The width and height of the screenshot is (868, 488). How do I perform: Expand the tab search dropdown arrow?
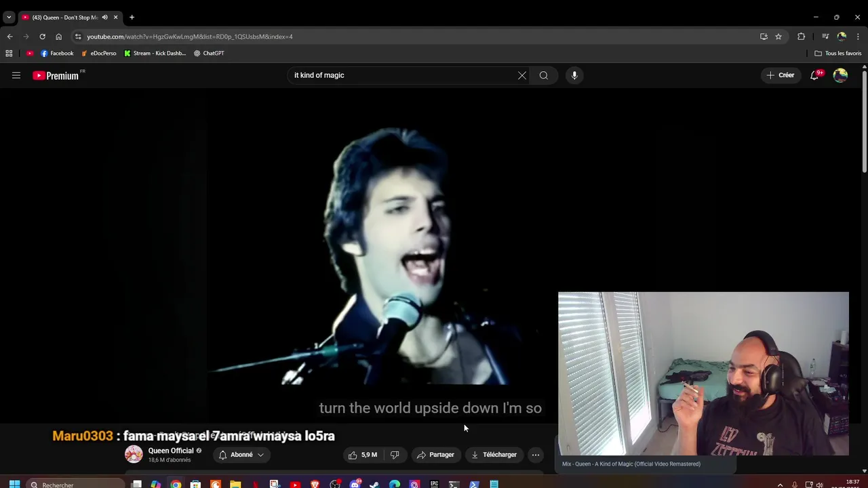tap(9, 17)
